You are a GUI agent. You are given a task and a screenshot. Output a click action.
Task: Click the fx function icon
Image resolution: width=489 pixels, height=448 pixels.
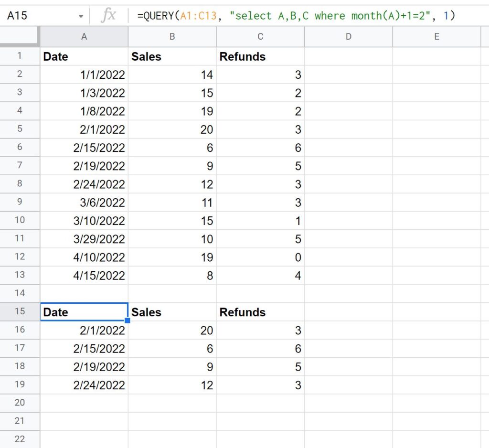108,15
